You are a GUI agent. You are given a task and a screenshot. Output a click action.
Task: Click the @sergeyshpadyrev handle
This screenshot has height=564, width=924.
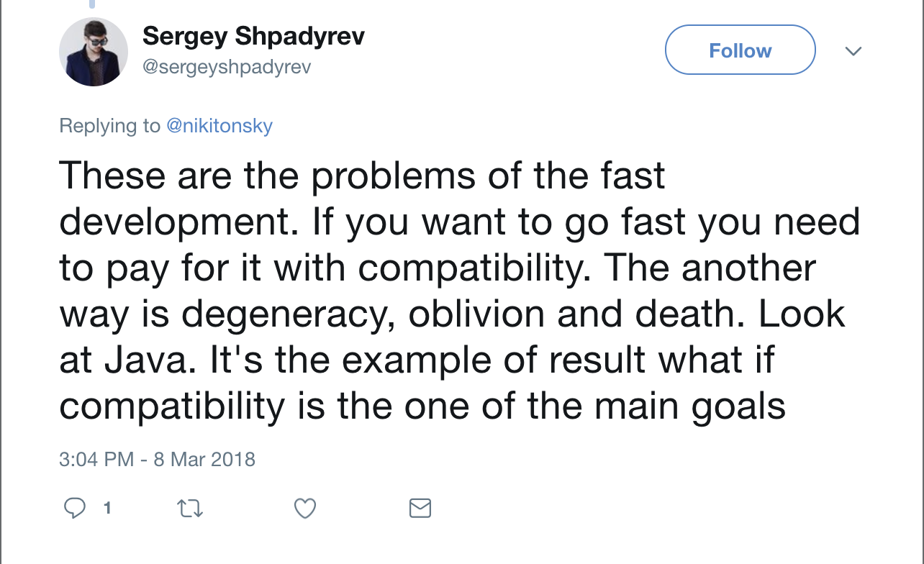[227, 67]
